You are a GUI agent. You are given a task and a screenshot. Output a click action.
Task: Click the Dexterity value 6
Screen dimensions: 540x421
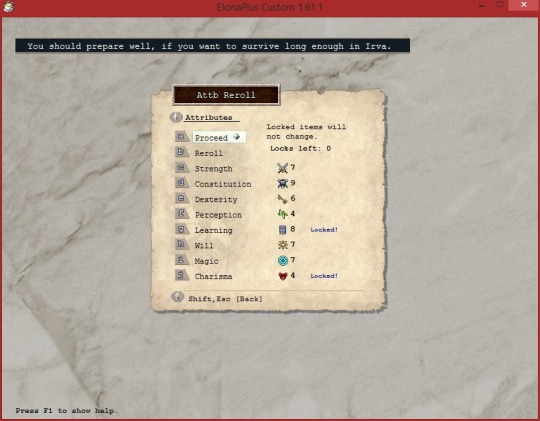point(293,198)
